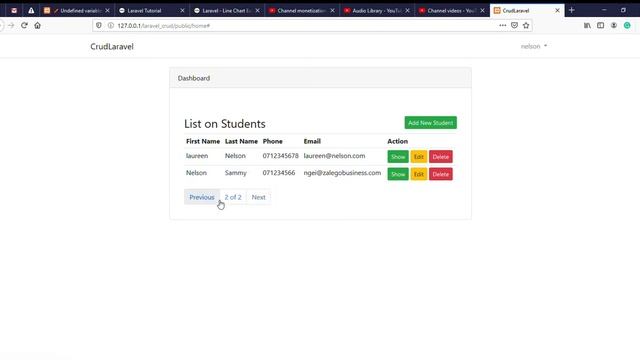Click the Dashboard card header

pos(320,78)
